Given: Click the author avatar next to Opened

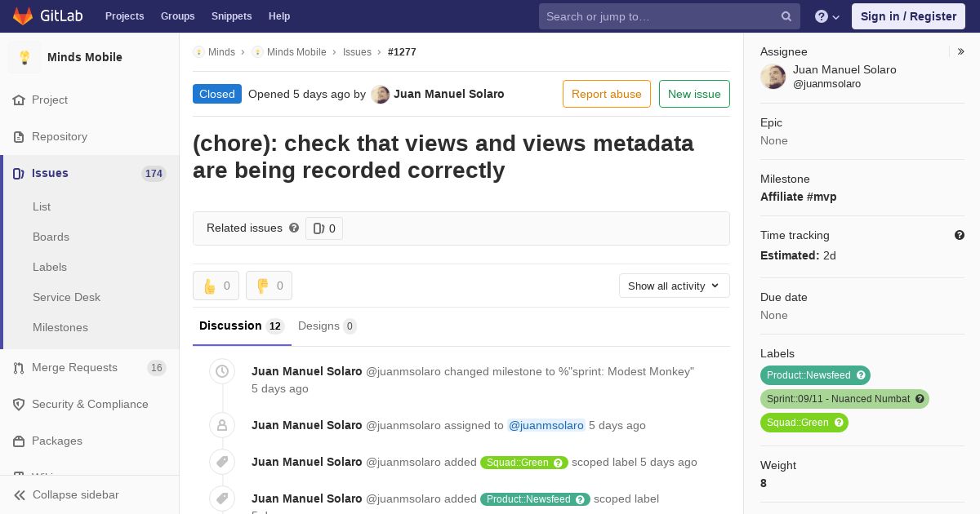Looking at the screenshot, I should coord(381,94).
